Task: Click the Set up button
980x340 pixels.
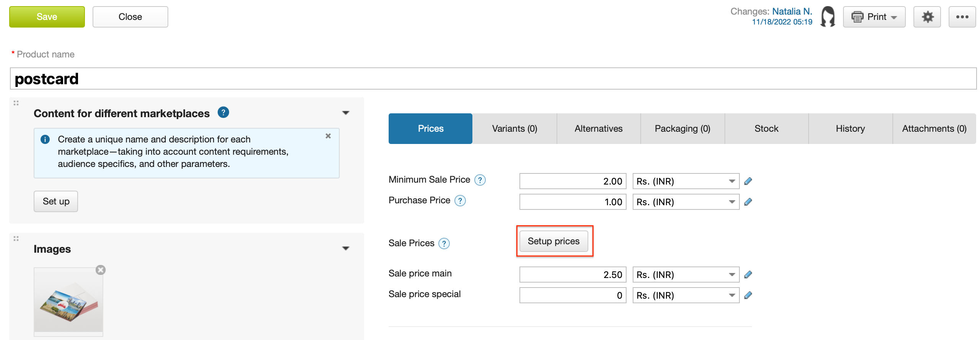Action: pyautogui.click(x=56, y=201)
